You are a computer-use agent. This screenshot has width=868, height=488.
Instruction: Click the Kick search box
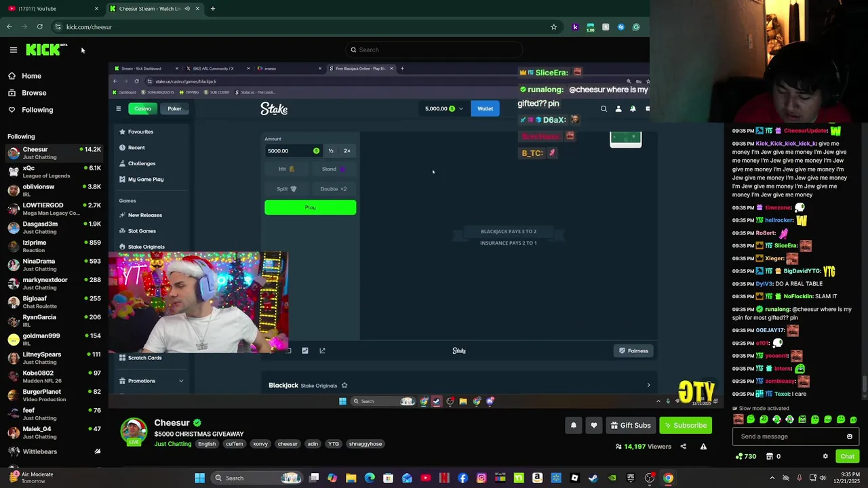click(434, 49)
